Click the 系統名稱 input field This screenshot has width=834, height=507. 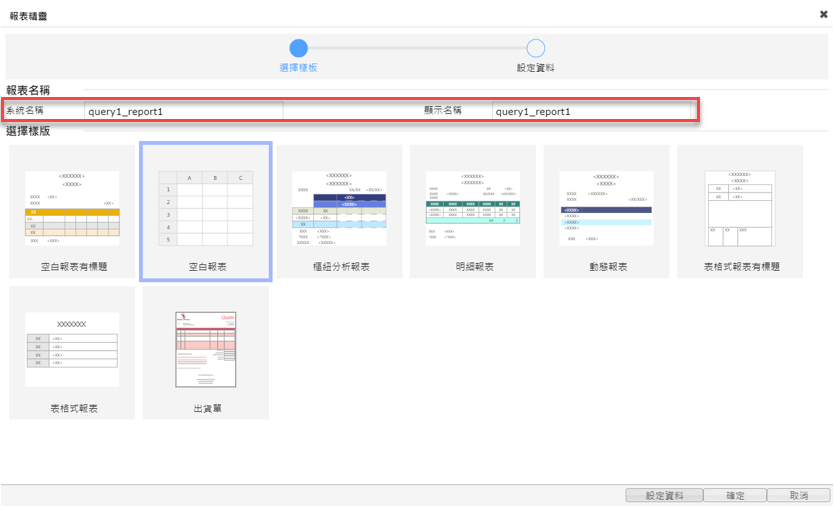tap(184, 111)
